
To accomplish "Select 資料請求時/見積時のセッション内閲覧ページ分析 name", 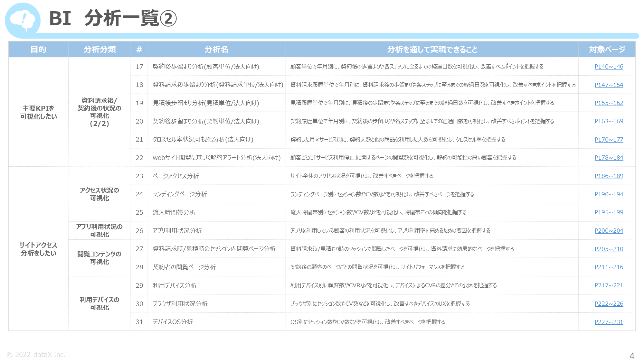I will (214, 249).
